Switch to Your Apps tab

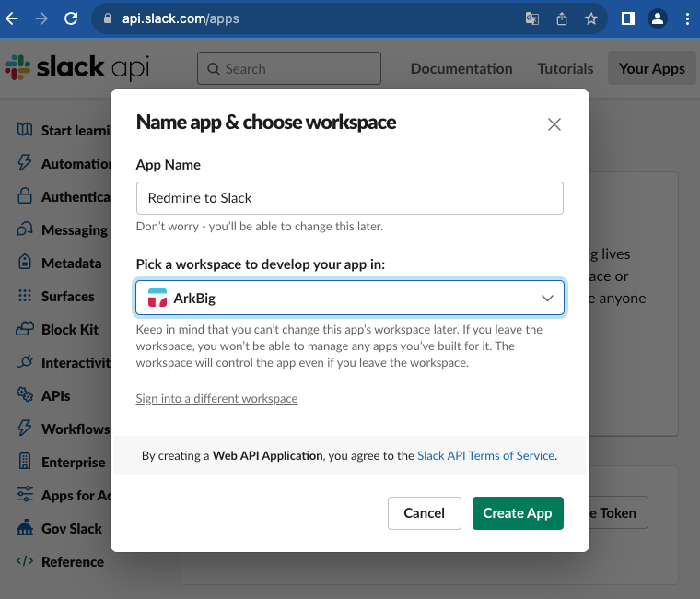pos(652,68)
